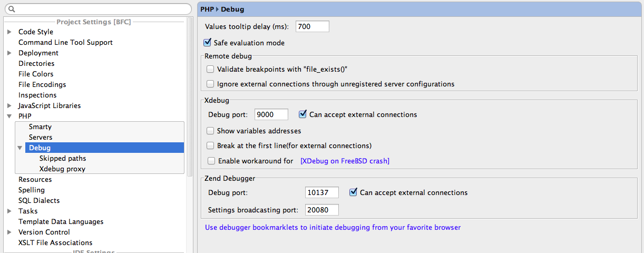Click Values tooltip delay input field
Image resolution: width=644 pixels, height=253 pixels.
pos(313,26)
